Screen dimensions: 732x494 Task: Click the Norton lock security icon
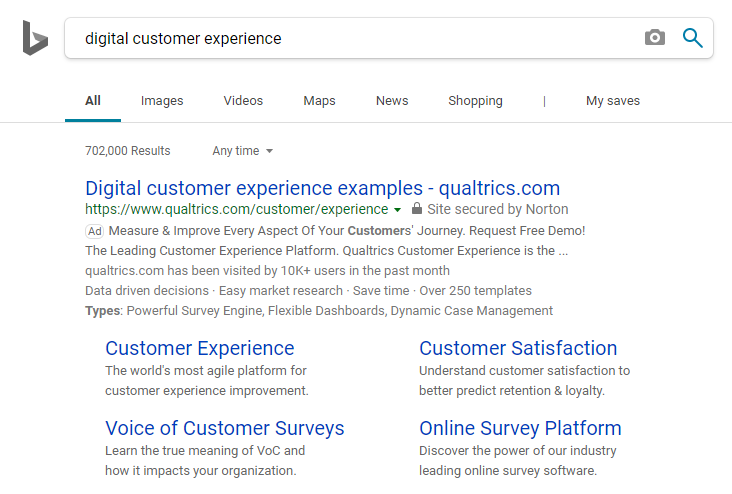click(416, 210)
